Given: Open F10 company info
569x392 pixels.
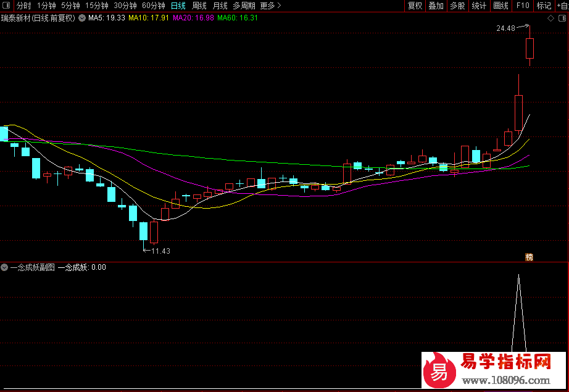Looking at the screenshot, I should click(x=523, y=6).
